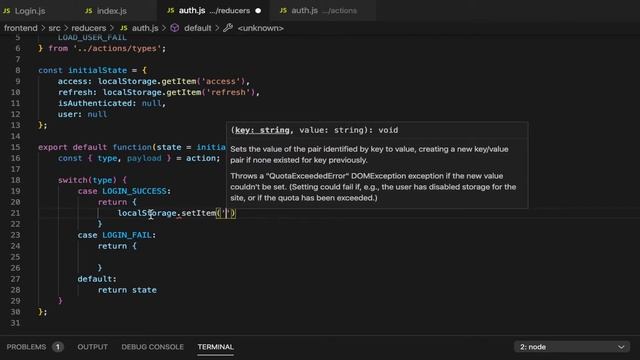Click the JS file icon in breadcrumb
Image resolution: width=640 pixels, height=360 pixels.
124,28
